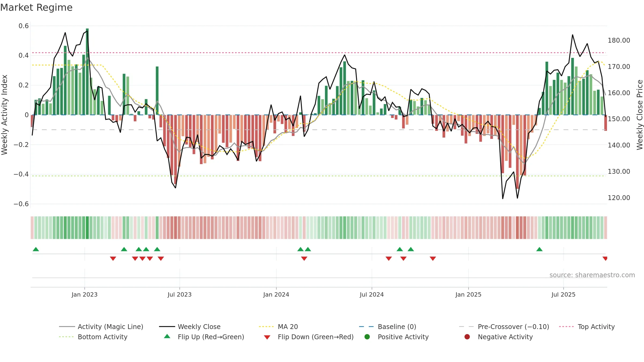Viewport: 644px width, 362px height.
Task: Select the last flip-down marker at chart end
Action: 605,258
